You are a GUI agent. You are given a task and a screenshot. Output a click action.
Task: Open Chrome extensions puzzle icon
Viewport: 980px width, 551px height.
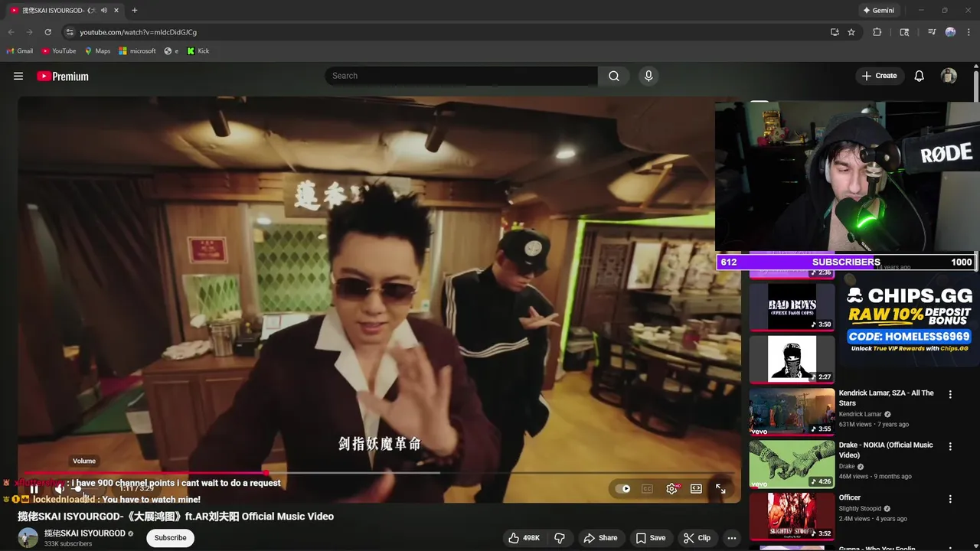[877, 32]
